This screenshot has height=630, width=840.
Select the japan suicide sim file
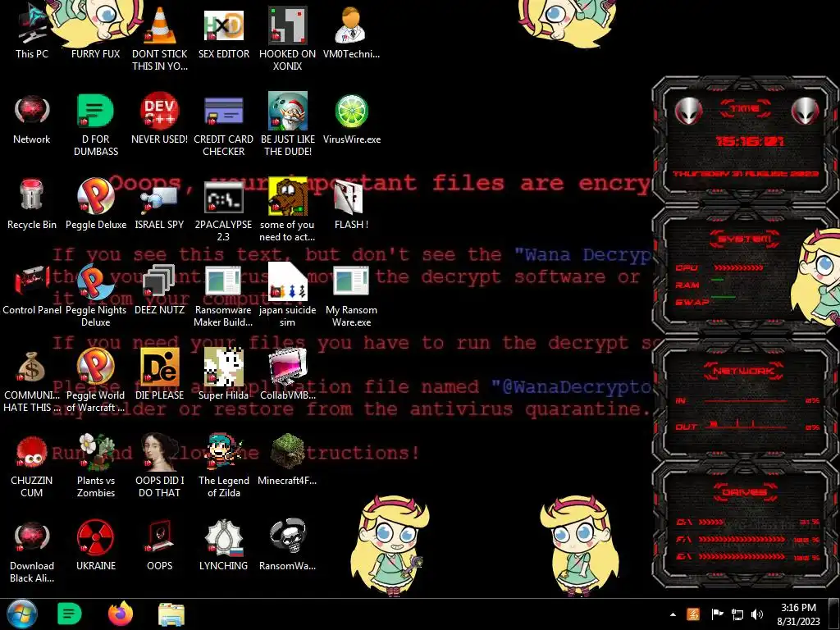point(288,294)
